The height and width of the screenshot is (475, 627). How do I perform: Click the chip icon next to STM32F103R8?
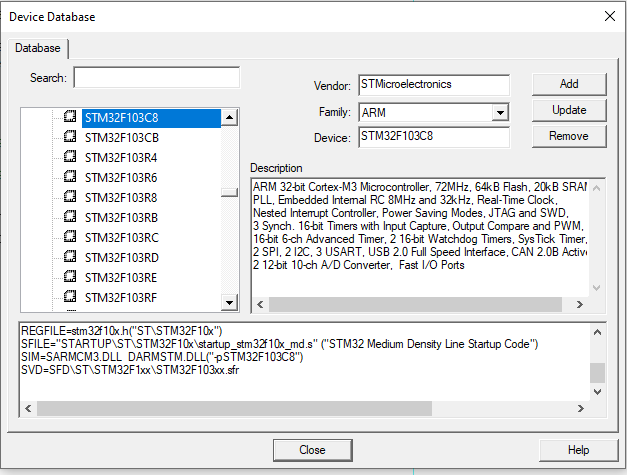point(70,197)
